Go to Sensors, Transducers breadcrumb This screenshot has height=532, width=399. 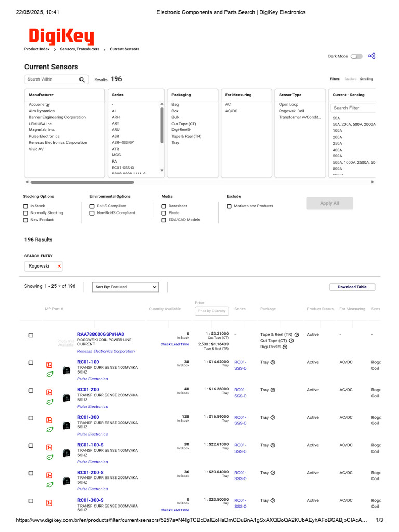(x=79, y=49)
